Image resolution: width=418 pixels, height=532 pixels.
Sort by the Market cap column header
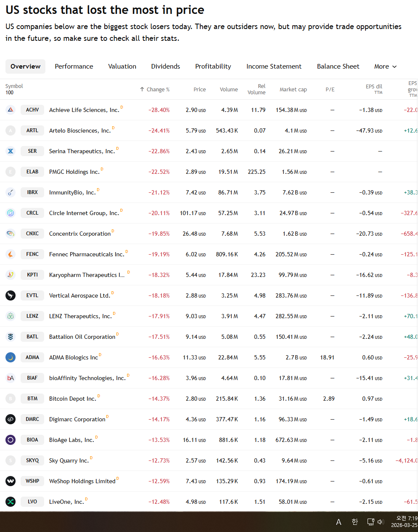coord(293,90)
